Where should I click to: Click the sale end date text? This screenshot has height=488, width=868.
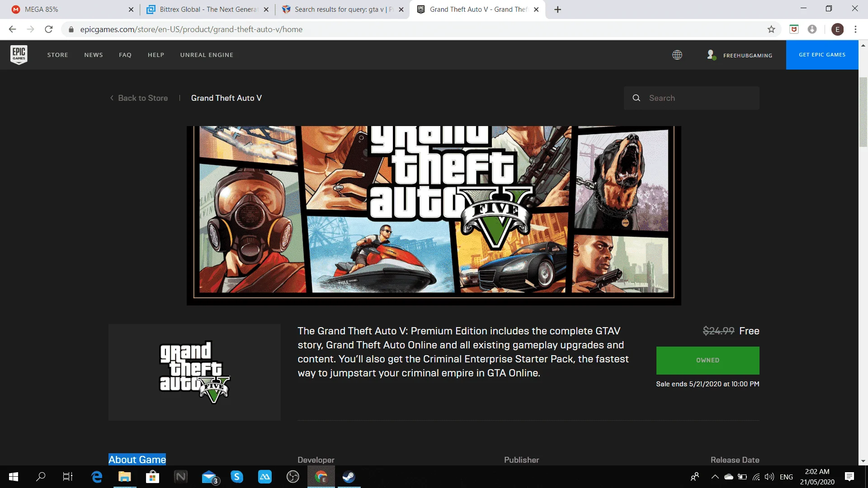coord(708,384)
